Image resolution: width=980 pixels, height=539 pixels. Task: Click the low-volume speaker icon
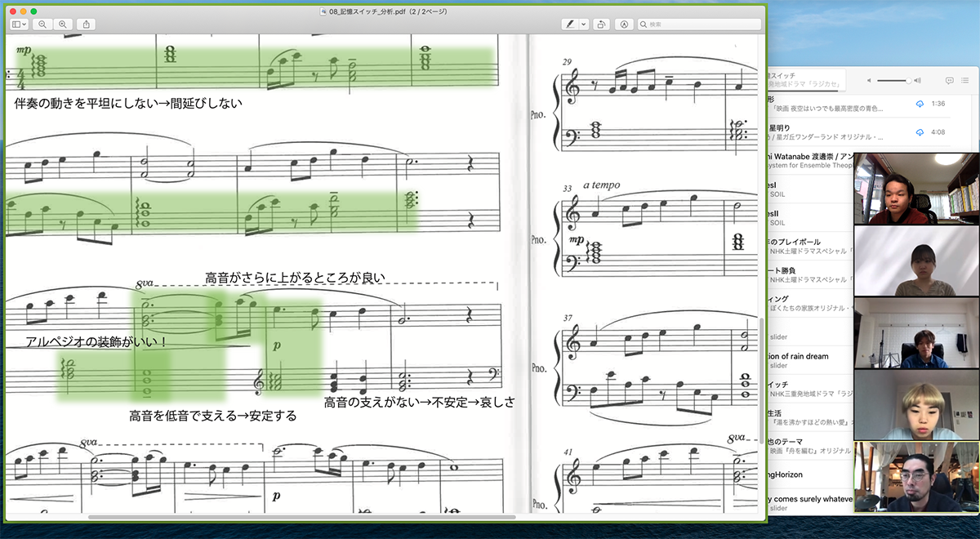(869, 81)
